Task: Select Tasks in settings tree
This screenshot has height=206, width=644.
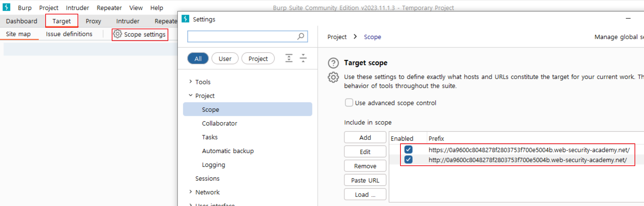Action: tap(210, 137)
